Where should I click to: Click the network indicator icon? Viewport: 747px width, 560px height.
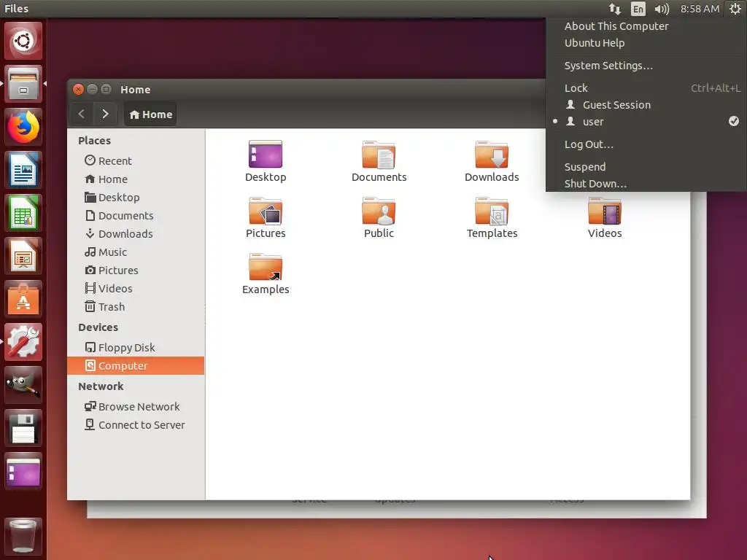(614, 9)
